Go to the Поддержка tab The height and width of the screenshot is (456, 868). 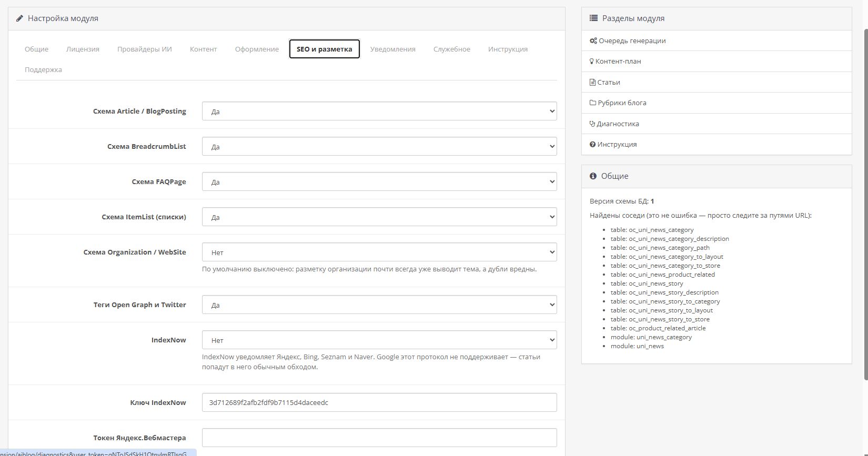point(43,69)
